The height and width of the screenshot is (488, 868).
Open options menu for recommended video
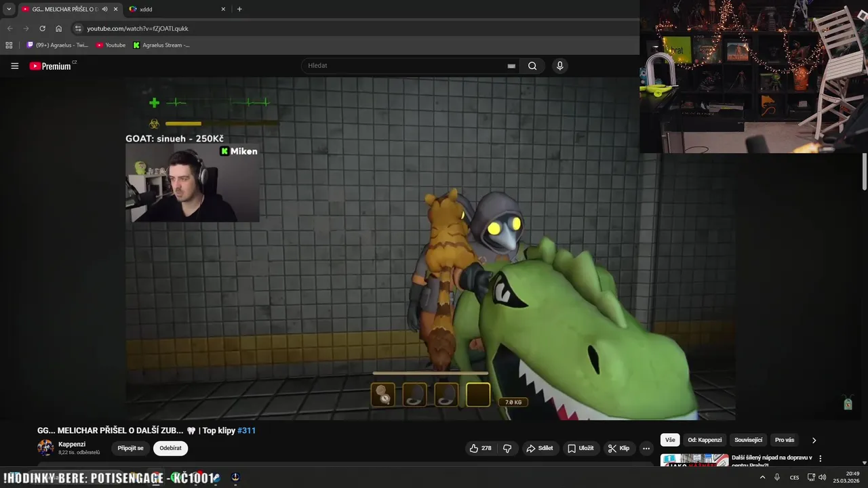point(820,459)
